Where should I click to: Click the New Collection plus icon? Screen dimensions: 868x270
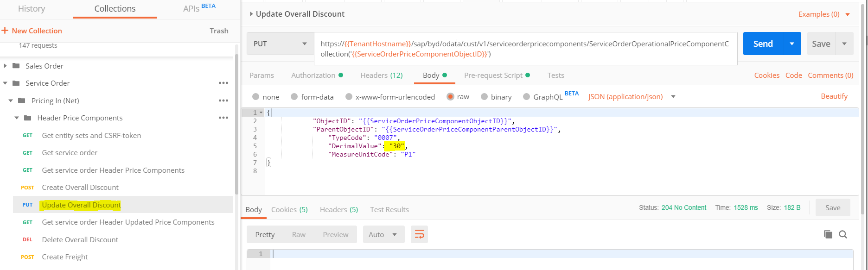point(5,31)
